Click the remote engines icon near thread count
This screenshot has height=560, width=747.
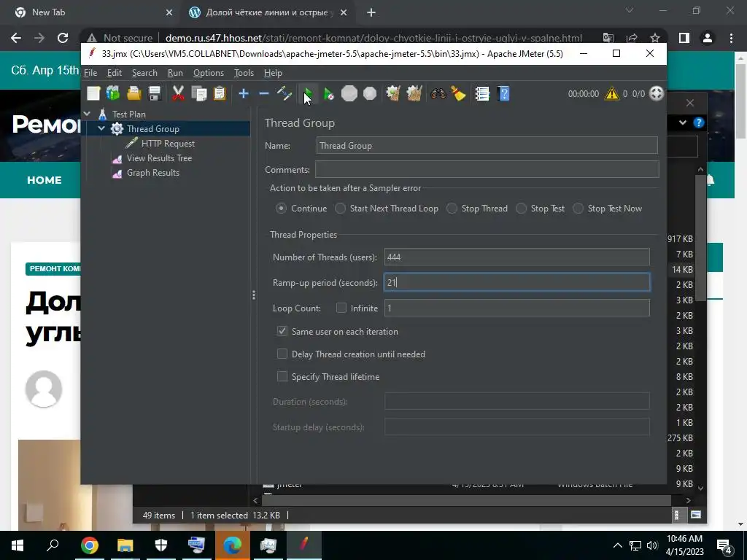tap(657, 93)
